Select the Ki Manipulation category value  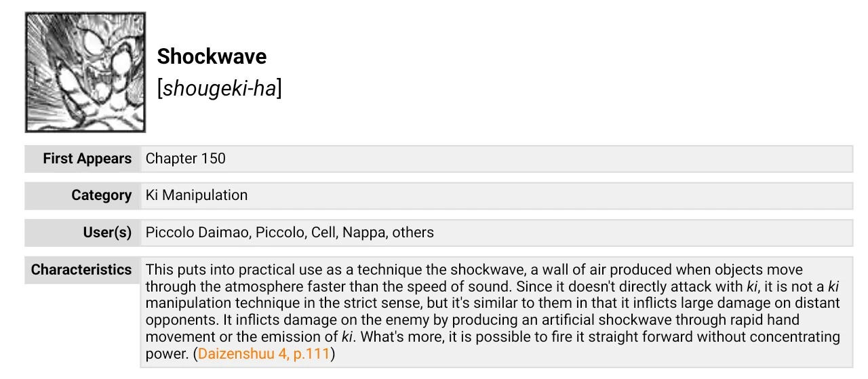[x=197, y=195]
